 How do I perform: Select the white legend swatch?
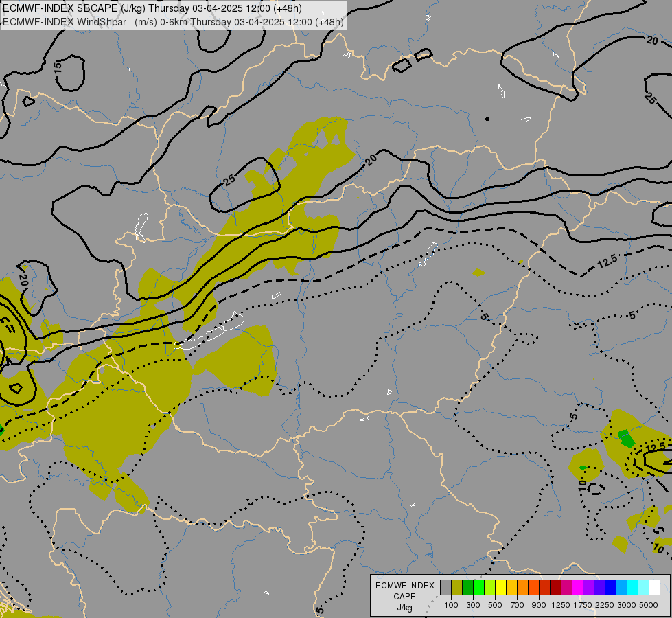[x=655, y=588]
